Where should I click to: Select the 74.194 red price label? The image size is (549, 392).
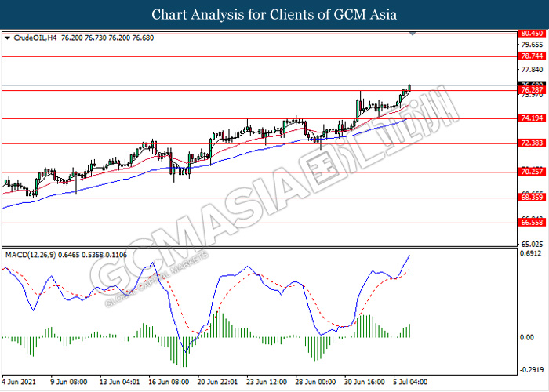click(532, 118)
